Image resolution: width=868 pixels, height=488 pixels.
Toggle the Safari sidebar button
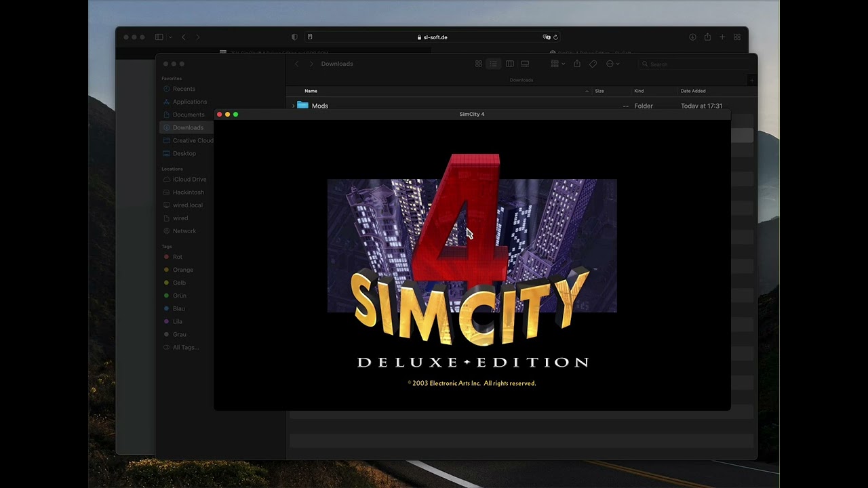159,37
